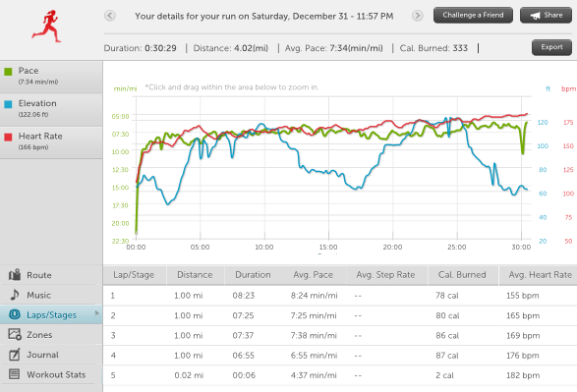This screenshot has width=577, height=392.
Task: Select the Laps/Stages menu item
Action: click(51, 314)
